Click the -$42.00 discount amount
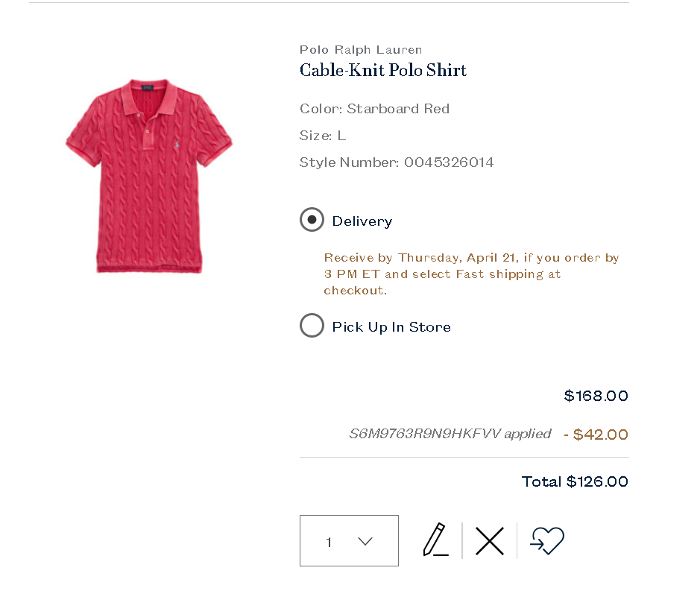Viewport: 700px width, 594px height. click(596, 435)
